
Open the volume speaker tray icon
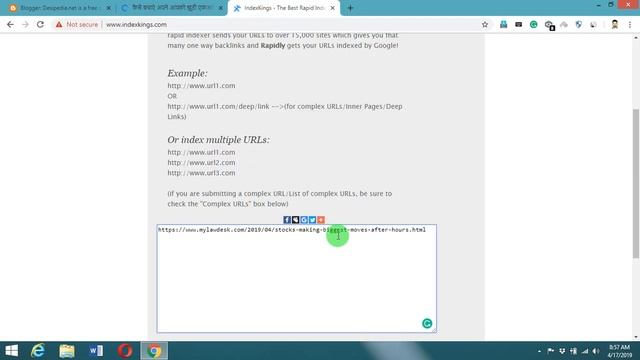click(x=596, y=351)
